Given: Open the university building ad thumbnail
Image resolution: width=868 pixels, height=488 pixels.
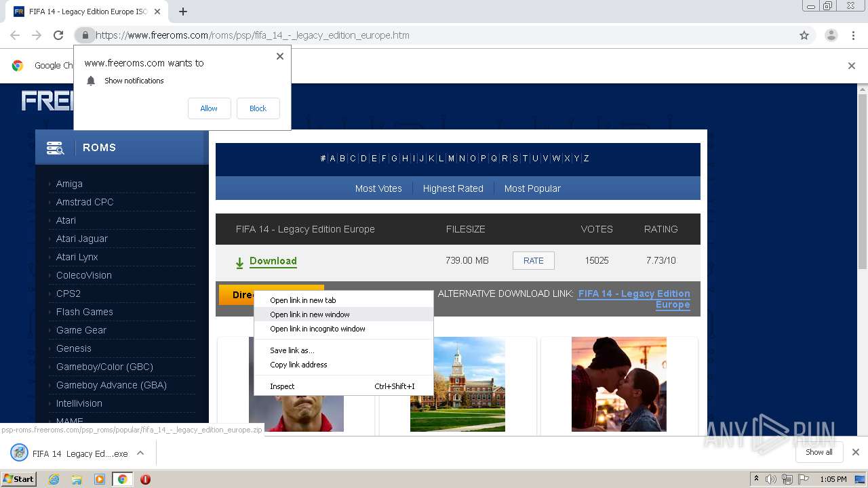Looking at the screenshot, I should coord(458,384).
